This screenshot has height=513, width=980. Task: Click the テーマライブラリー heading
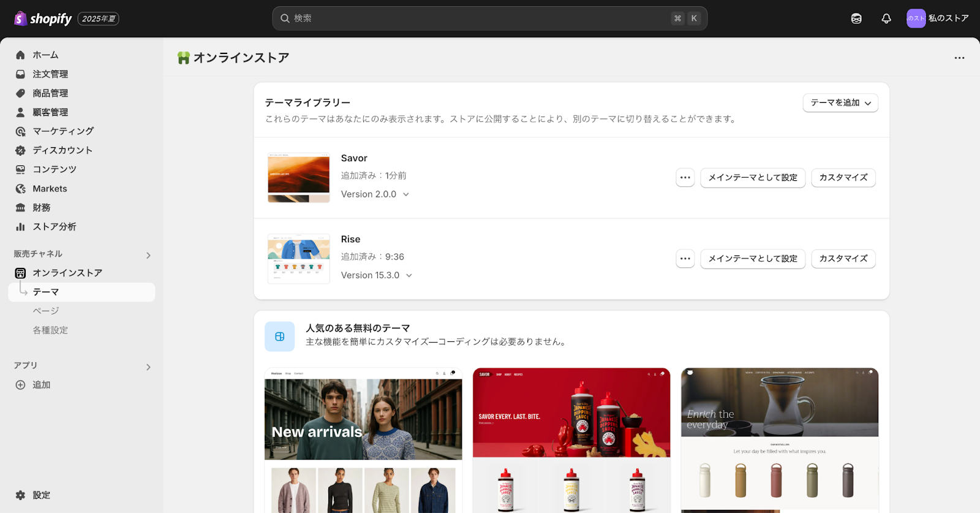(x=307, y=103)
